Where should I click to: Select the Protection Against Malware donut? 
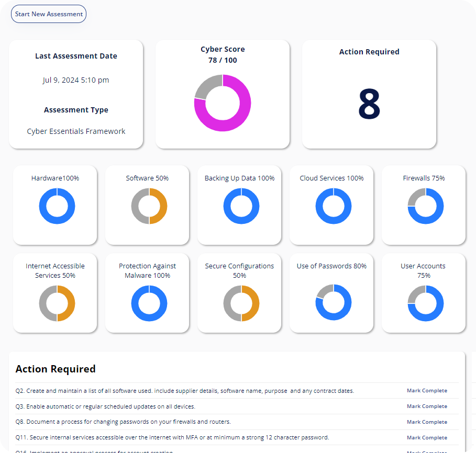tap(147, 303)
